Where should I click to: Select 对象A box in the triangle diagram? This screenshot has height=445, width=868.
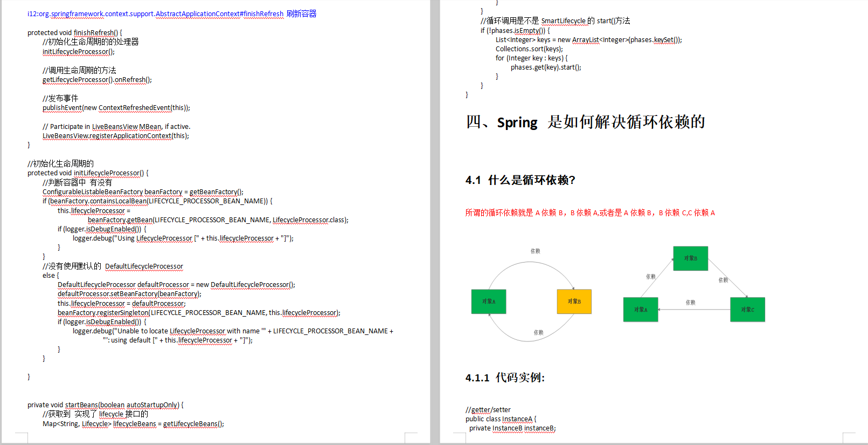point(641,310)
